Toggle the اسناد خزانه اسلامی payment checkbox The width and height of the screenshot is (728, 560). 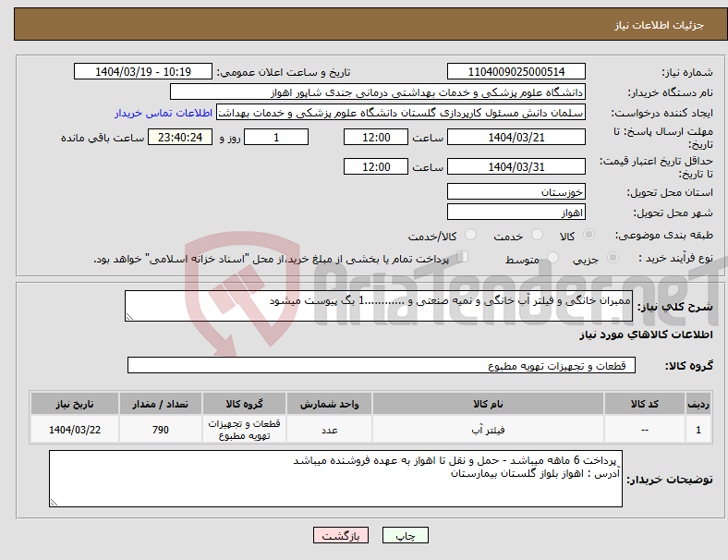pyautogui.click(x=463, y=257)
